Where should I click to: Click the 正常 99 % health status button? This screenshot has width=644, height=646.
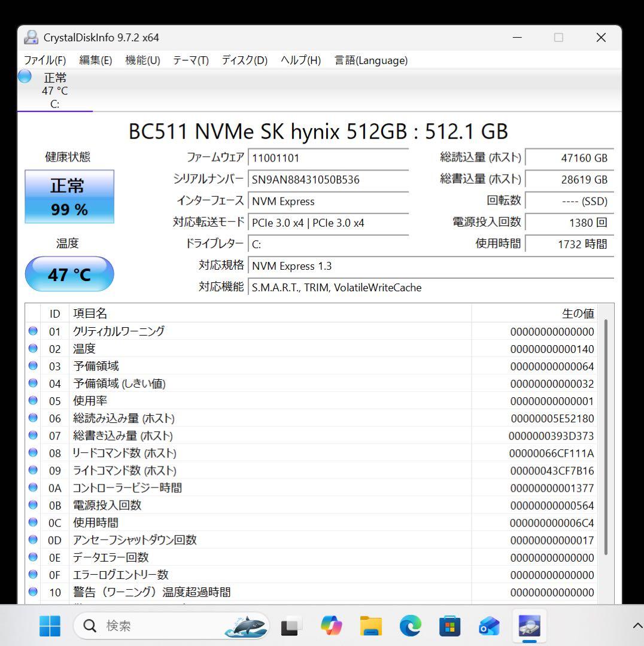click(69, 197)
